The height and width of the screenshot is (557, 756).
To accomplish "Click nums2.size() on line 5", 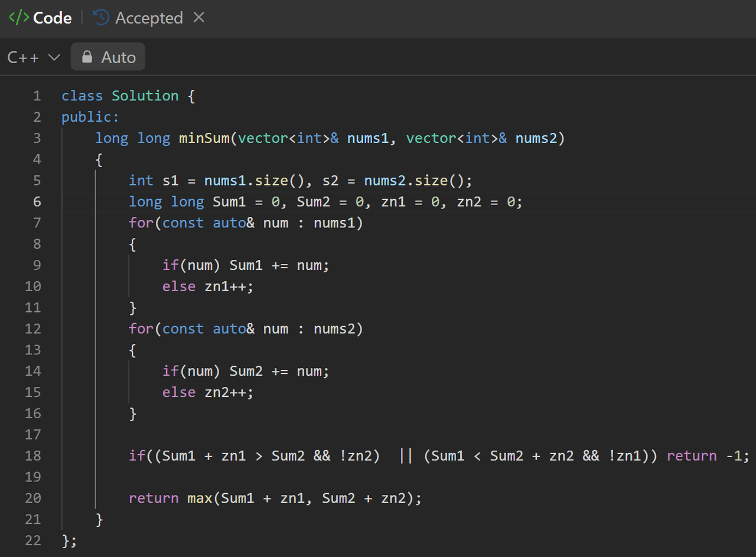I will 414,180.
